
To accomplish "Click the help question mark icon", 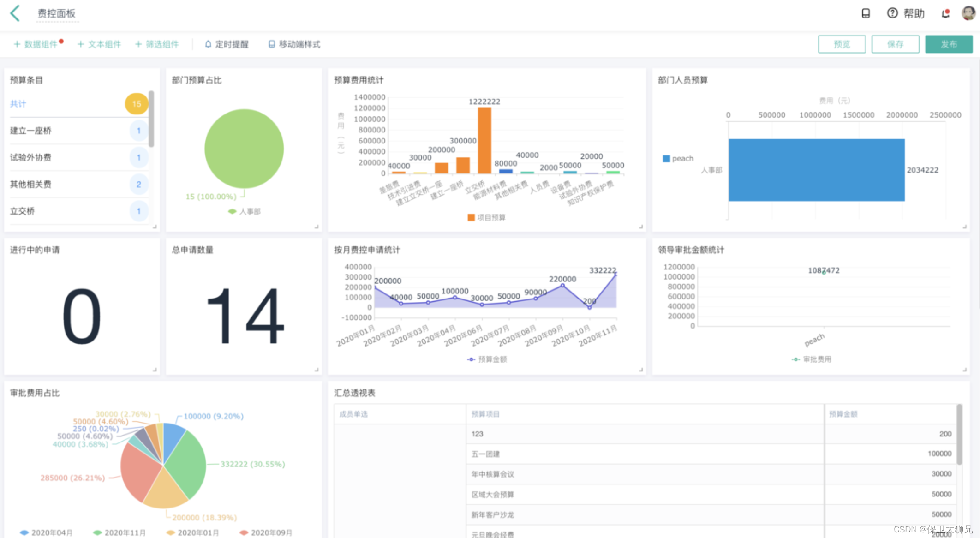I will [892, 13].
